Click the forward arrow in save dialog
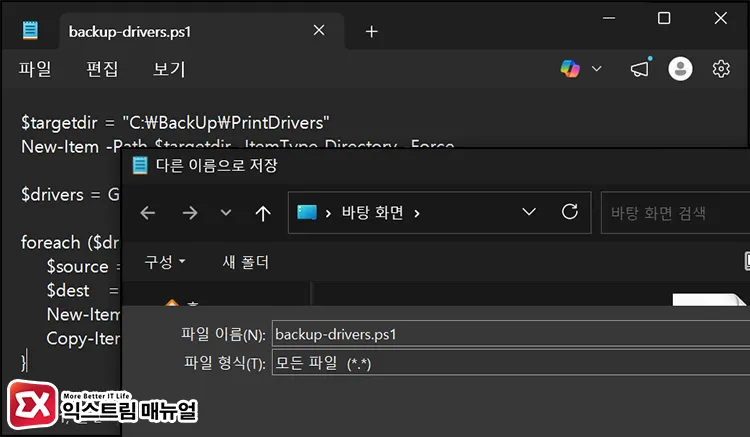The image size is (750, 437). pos(190,213)
